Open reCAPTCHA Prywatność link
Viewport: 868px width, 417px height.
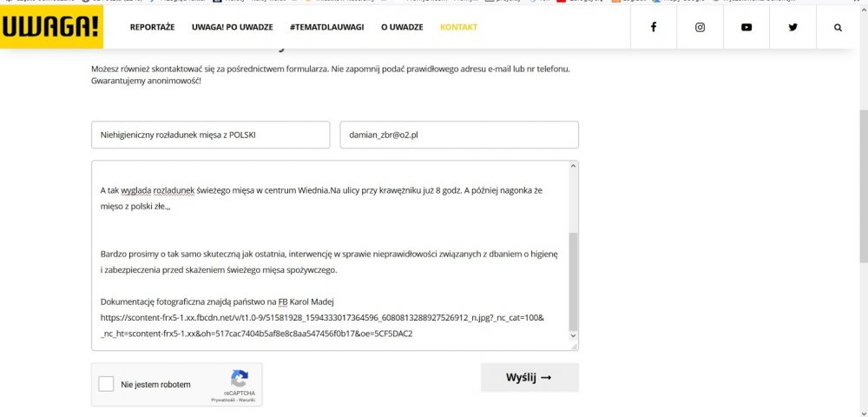click(x=225, y=401)
